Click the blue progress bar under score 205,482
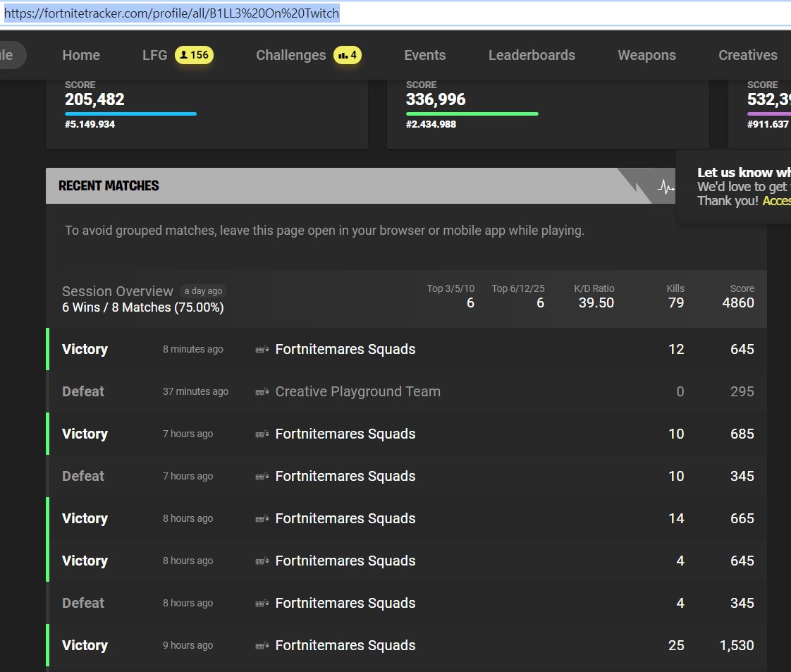This screenshot has width=791, height=672. click(x=130, y=114)
